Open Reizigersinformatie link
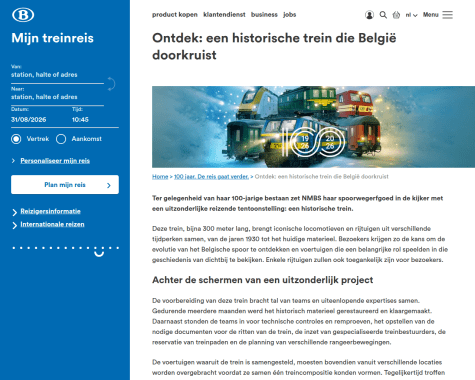The height and width of the screenshot is (380, 475). click(50, 211)
